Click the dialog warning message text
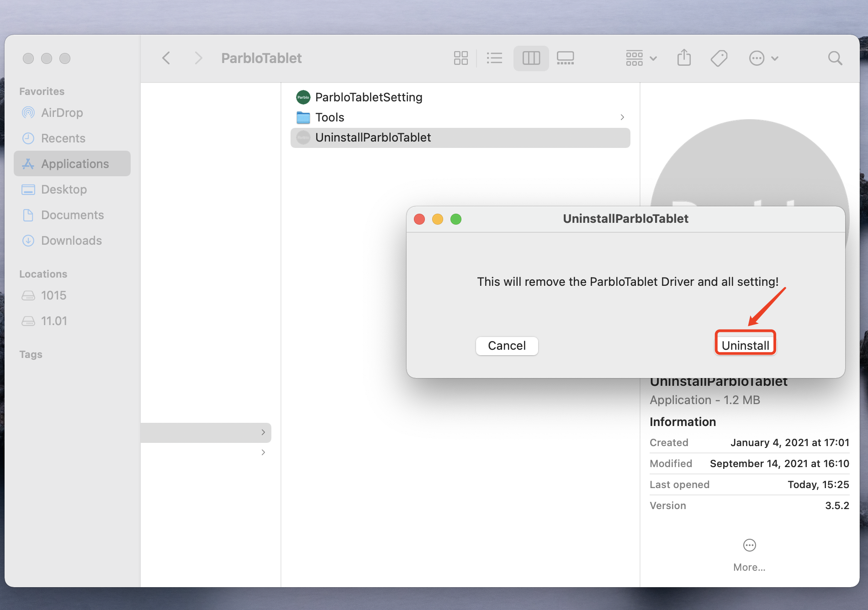This screenshot has width=868, height=610. click(x=628, y=282)
